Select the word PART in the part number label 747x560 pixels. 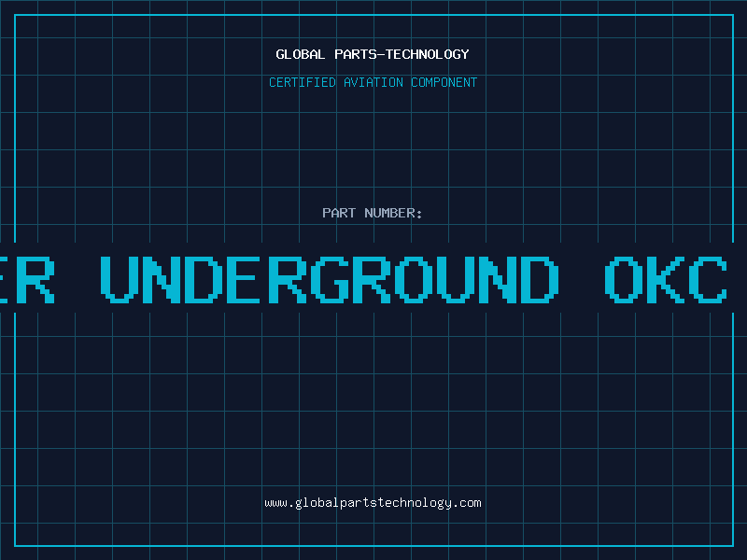(339, 213)
